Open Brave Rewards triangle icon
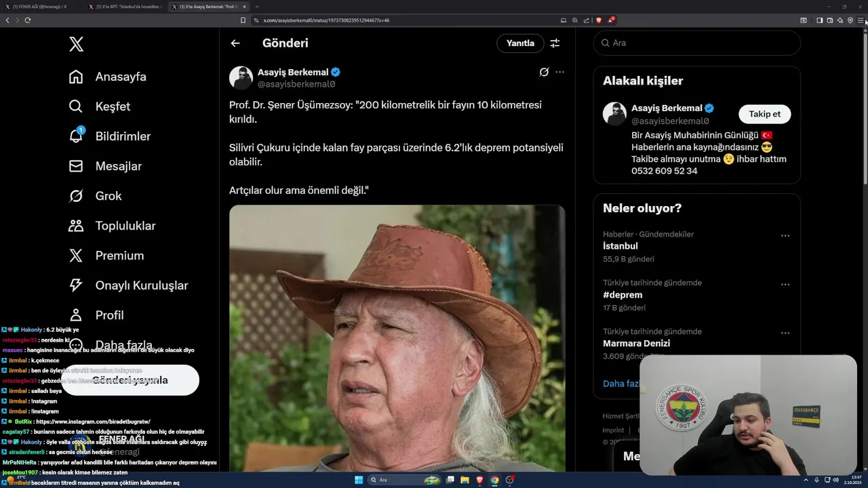 611,20
